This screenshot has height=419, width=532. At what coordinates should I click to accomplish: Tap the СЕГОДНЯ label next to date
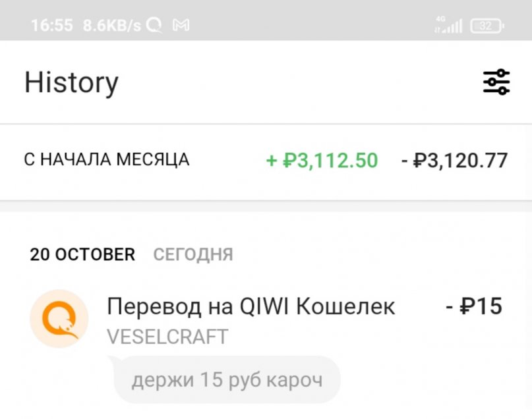click(x=193, y=255)
